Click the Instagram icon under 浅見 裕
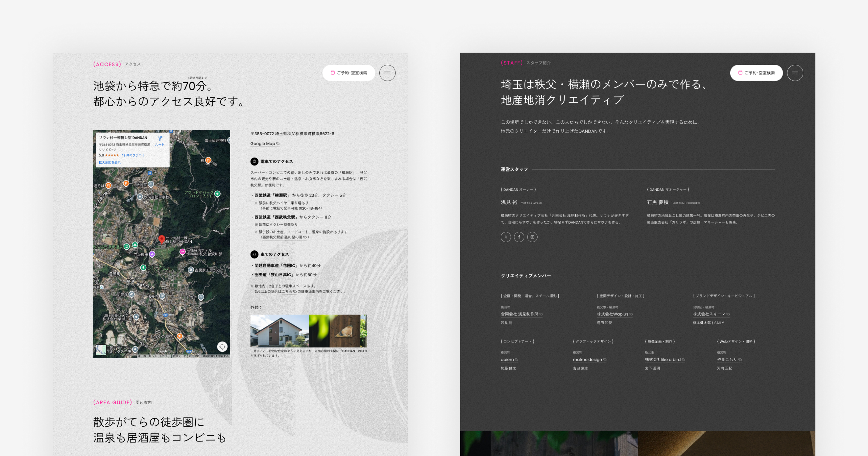Viewport: 868px width, 456px height. [x=532, y=237]
